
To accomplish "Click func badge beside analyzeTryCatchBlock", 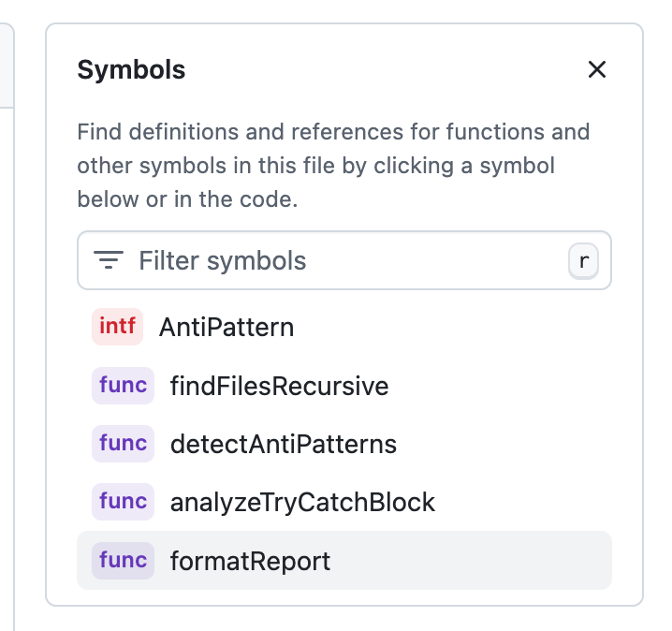I will [x=123, y=502].
